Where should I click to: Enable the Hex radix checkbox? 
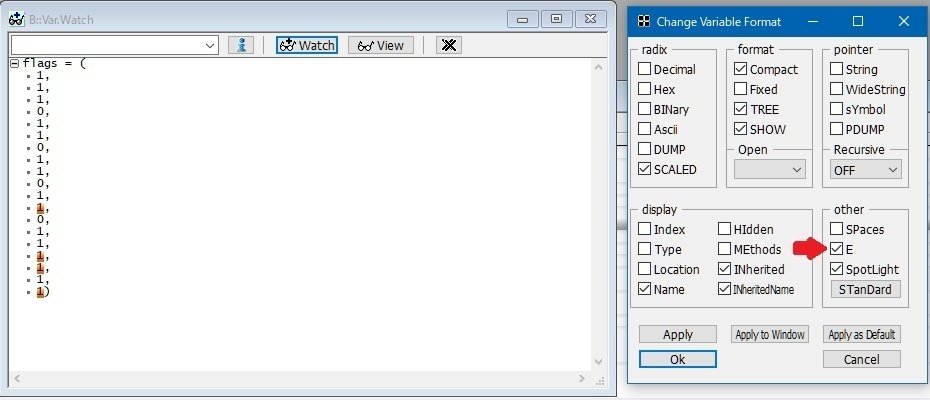644,89
